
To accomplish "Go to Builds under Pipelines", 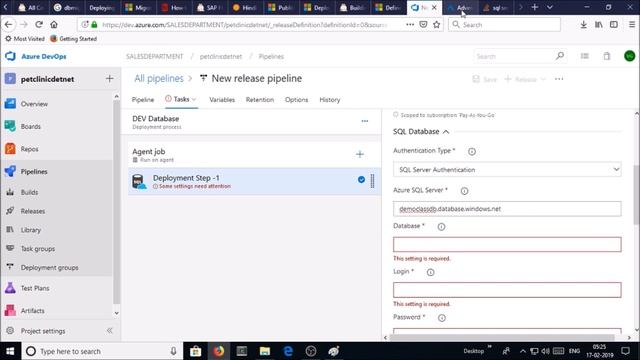I will tap(29, 192).
